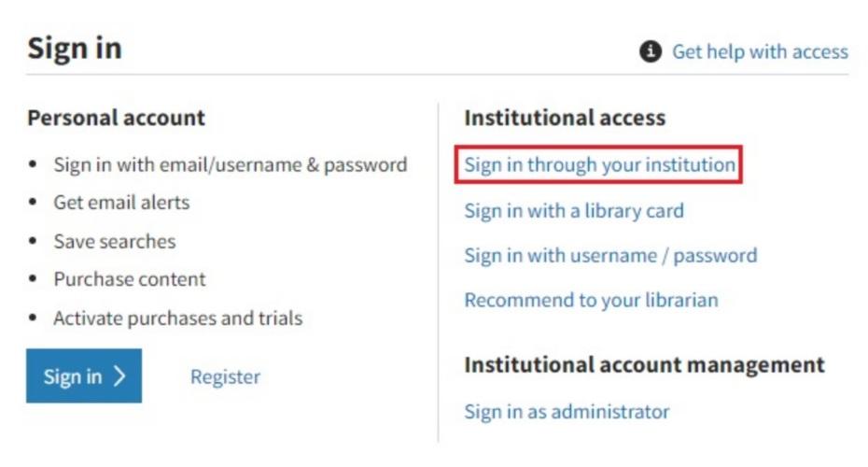Click the Activate purchases and trials item

click(x=178, y=318)
